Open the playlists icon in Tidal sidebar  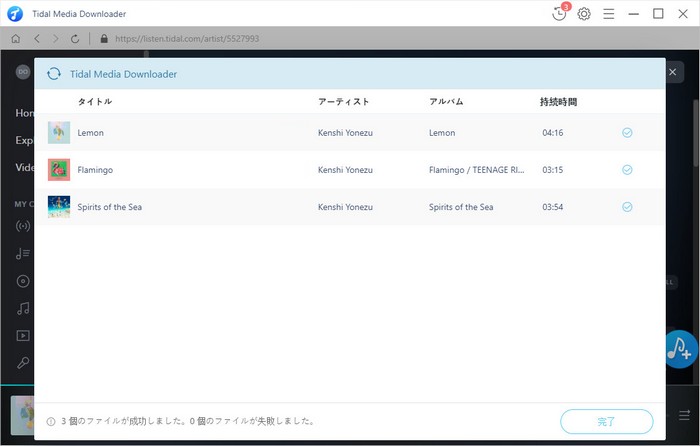pos(23,254)
